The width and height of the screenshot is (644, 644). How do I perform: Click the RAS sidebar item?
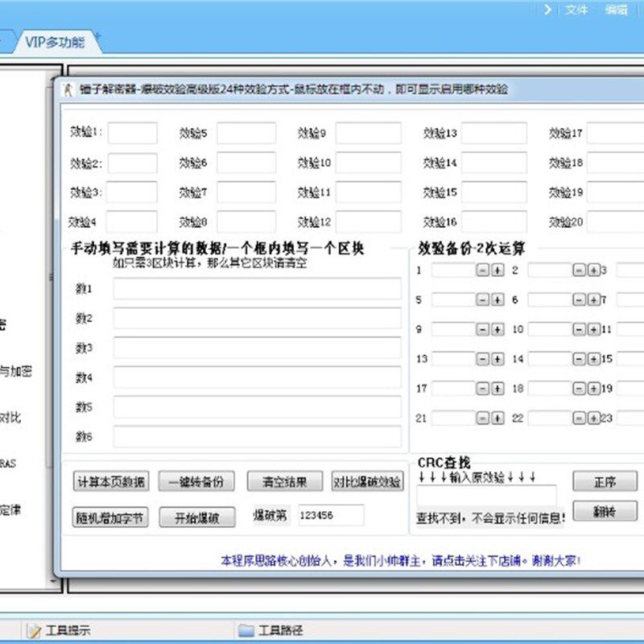(x=8, y=464)
